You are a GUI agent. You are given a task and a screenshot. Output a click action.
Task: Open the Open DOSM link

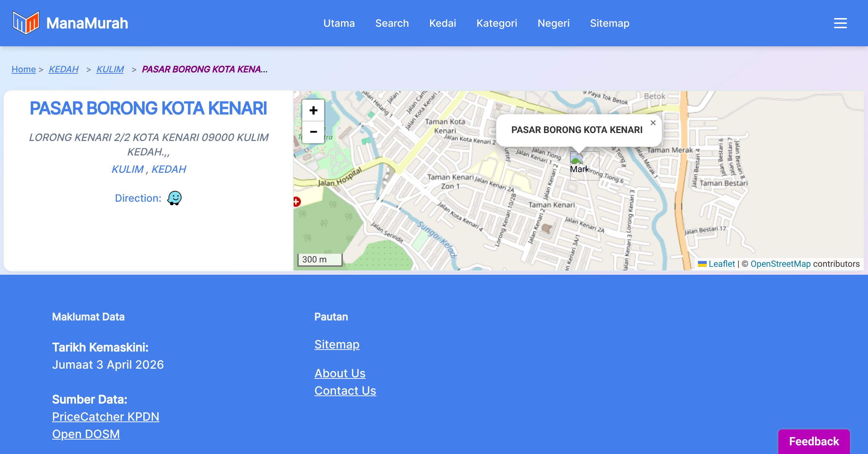86,434
